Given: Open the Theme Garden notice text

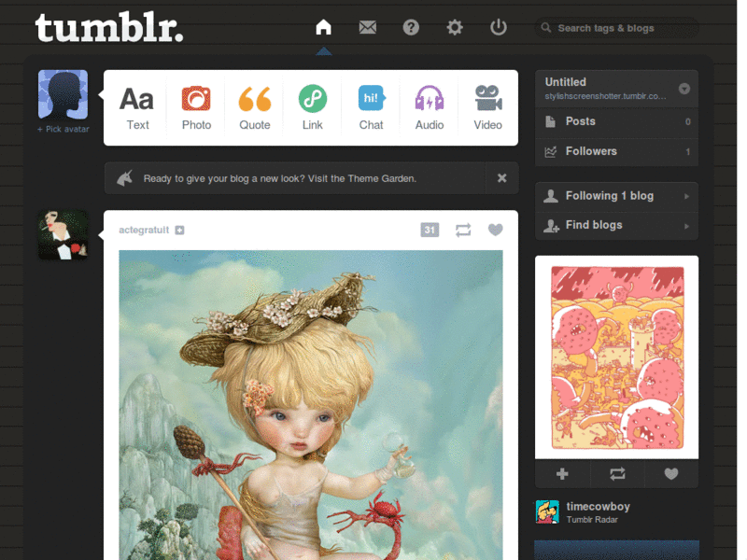Looking at the screenshot, I should (x=279, y=178).
